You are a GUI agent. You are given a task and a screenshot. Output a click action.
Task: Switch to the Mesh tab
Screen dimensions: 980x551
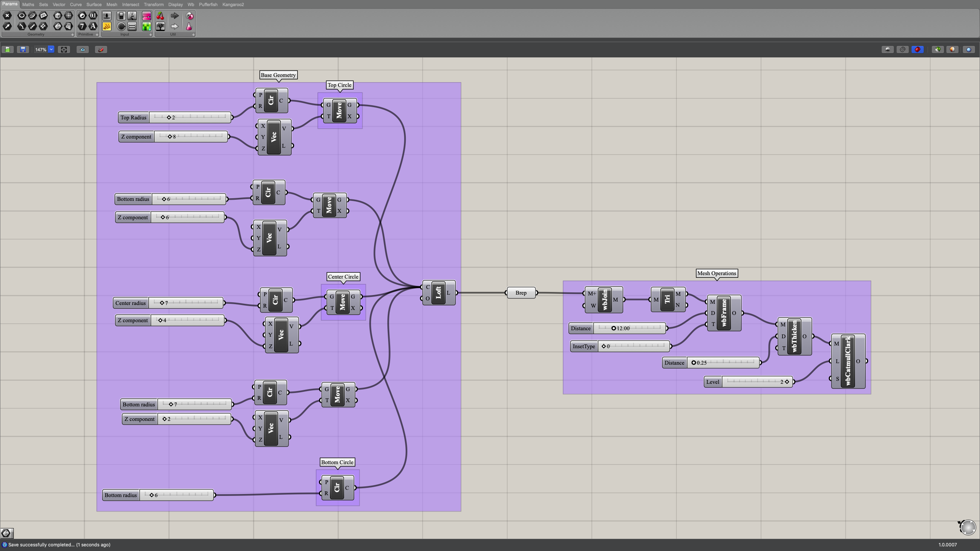coord(112,5)
